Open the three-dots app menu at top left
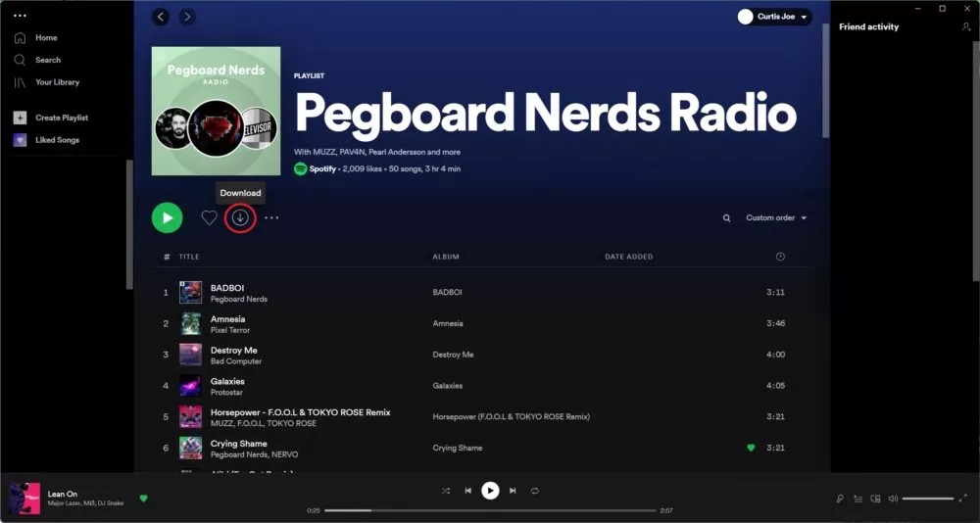 pos(20,16)
